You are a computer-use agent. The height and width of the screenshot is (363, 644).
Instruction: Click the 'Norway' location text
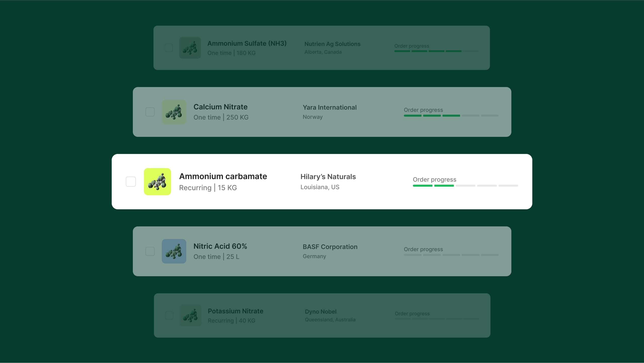point(313,117)
